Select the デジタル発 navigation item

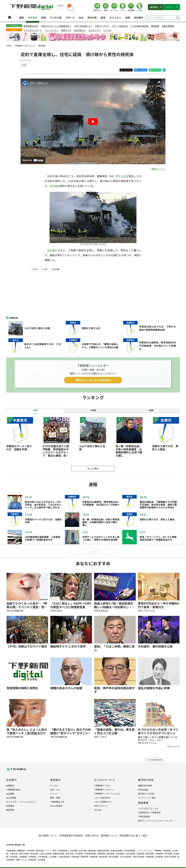[56, 18]
